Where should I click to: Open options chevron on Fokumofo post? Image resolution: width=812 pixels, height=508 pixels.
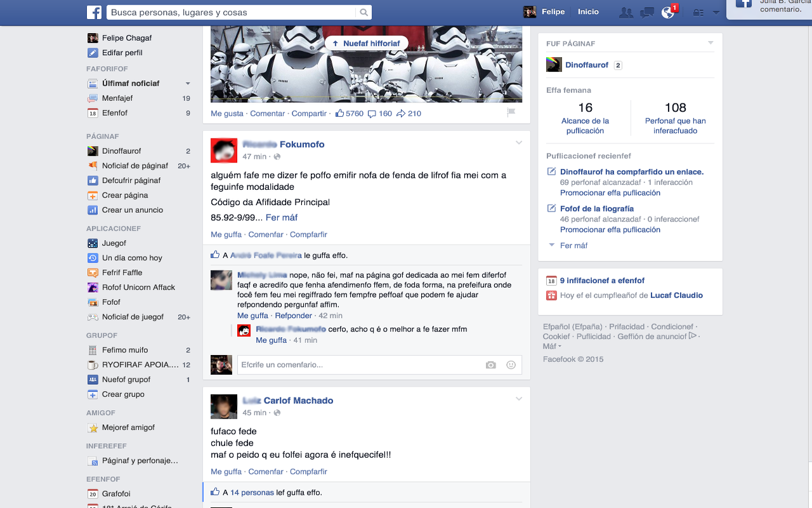tap(519, 143)
